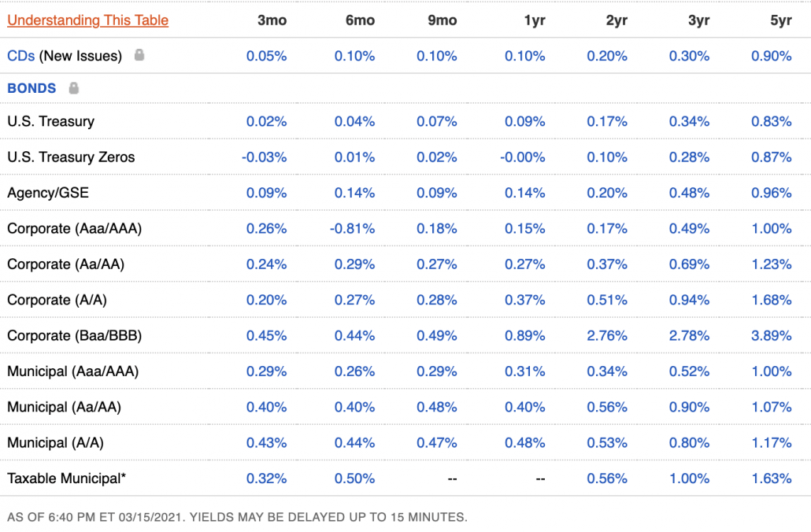This screenshot has width=811, height=532.
Task: Open Taxable Municipal 3yr yield 1.00%
Action: (689, 478)
